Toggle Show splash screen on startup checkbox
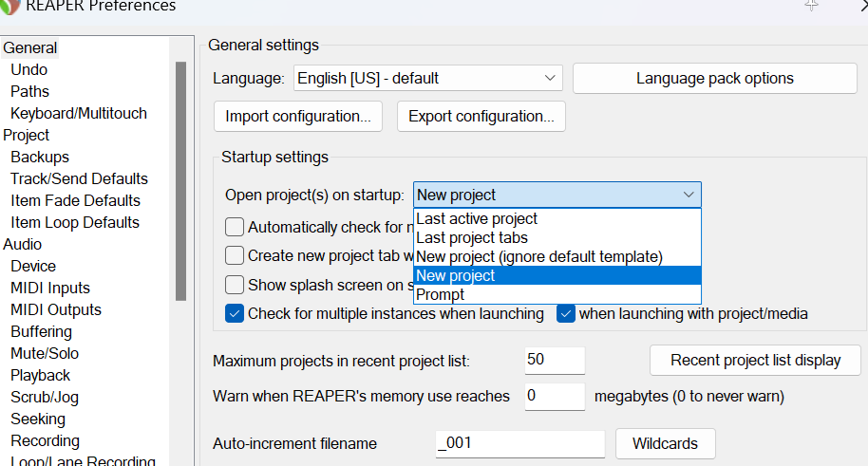 pos(235,285)
